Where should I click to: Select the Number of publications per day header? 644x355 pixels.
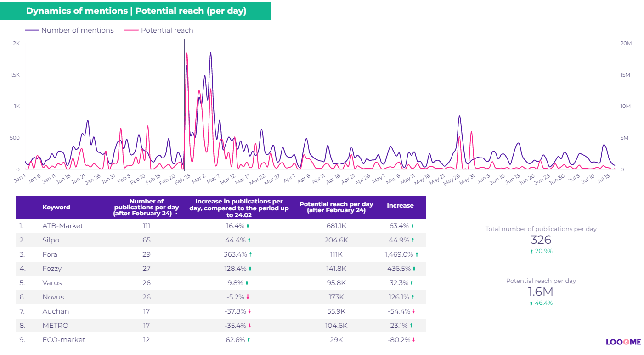[147, 207]
